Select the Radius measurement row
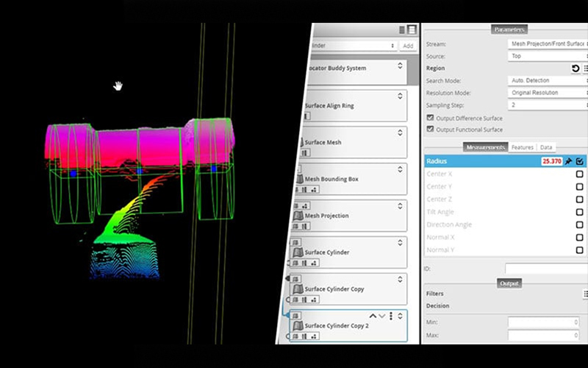588x368 pixels. point(478,161)
